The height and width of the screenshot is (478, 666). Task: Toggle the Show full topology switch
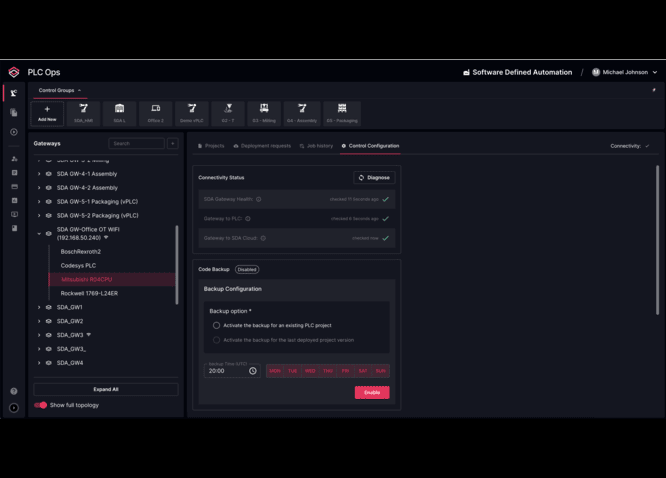41,405
